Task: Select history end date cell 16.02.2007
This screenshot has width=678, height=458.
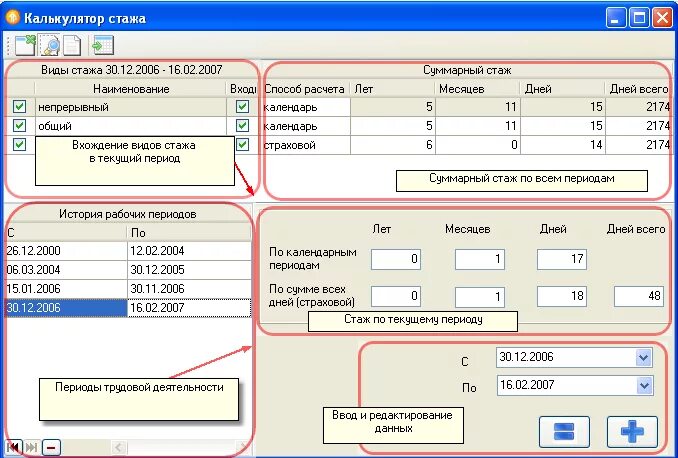Action: click(189, 307)
